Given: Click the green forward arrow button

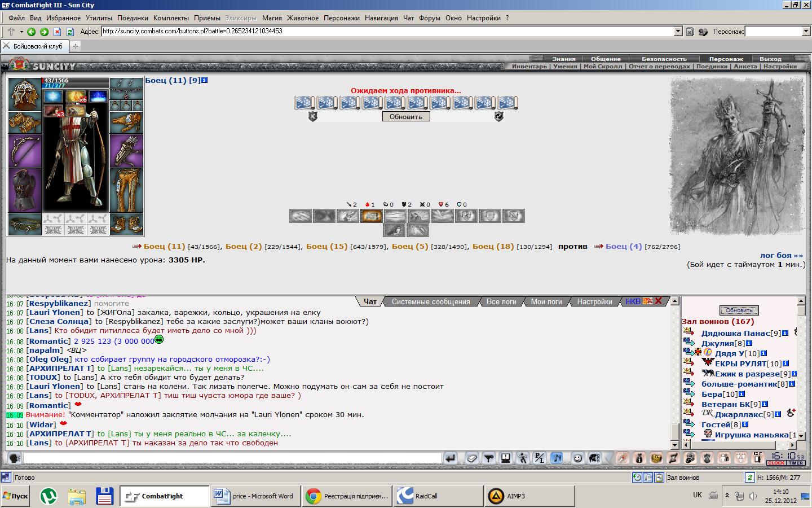Looking at the screenshot, I should (x=44, y=32).
